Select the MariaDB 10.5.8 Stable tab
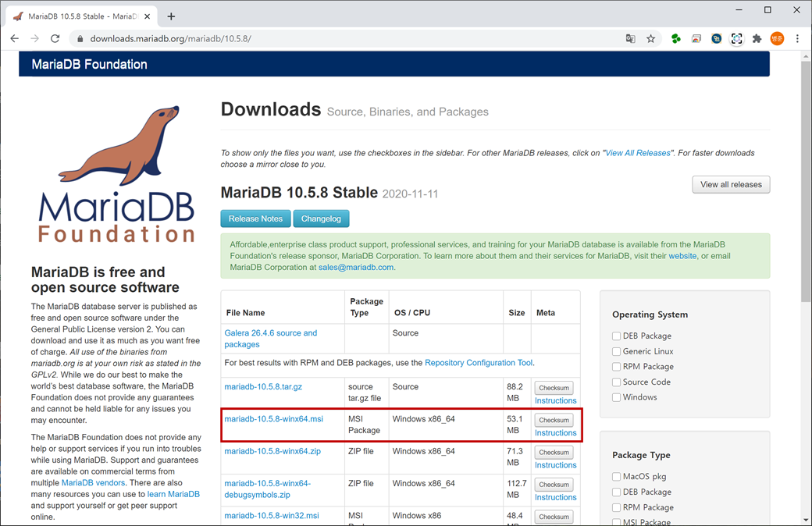 [82, 16]
